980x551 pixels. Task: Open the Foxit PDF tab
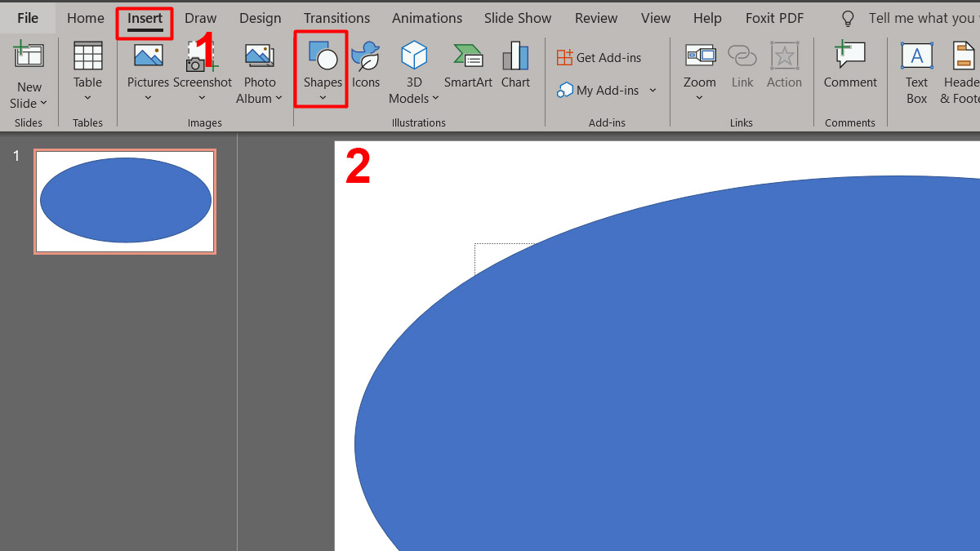pos(774,17)
